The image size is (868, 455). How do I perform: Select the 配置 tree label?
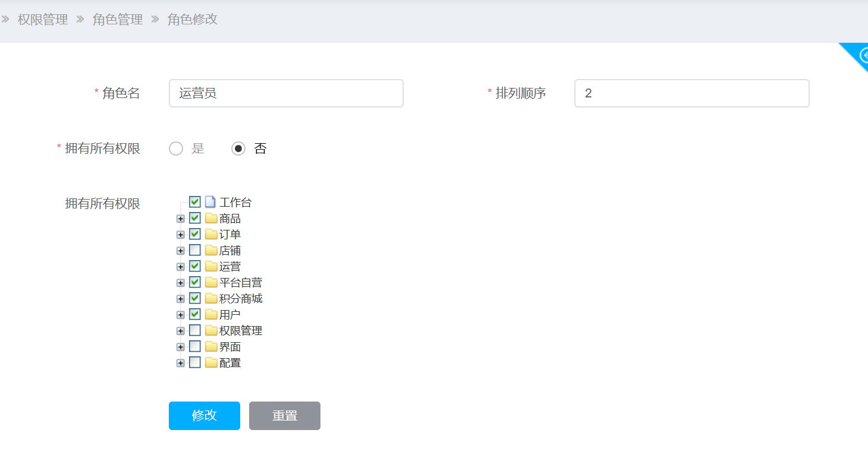coord(230,363)
